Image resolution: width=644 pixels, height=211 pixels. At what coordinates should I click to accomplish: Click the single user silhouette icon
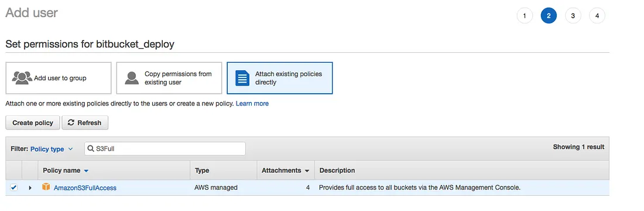coord(131,78)
